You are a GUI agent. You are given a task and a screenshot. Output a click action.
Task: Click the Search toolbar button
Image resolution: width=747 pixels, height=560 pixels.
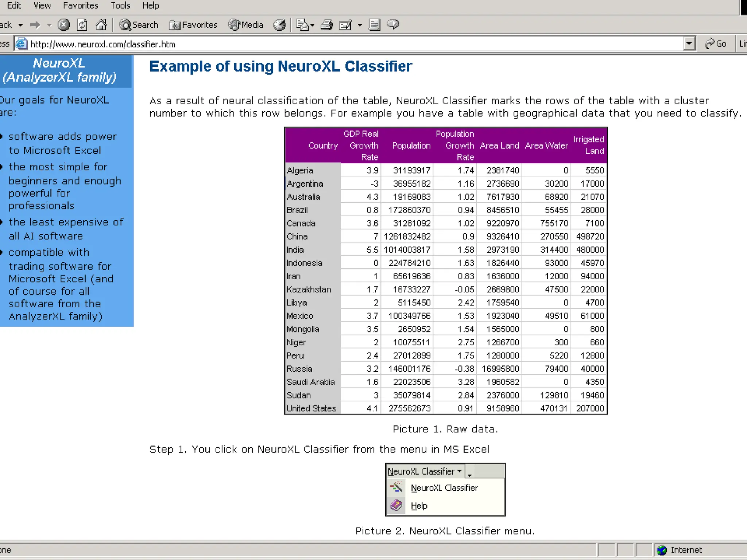(139, 25)
